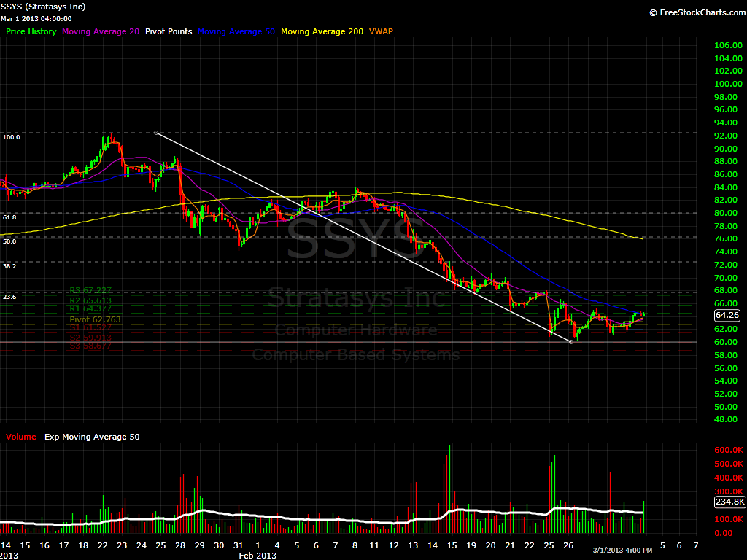Screen dimensions: 747x560
Task: Open Moving Average 200 indicator settings
Action: (322, 31)
